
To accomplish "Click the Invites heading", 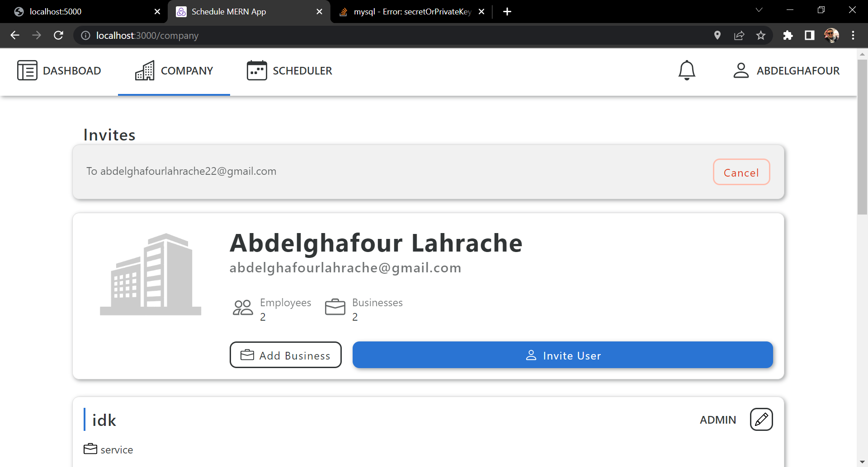I will [109, 135].
